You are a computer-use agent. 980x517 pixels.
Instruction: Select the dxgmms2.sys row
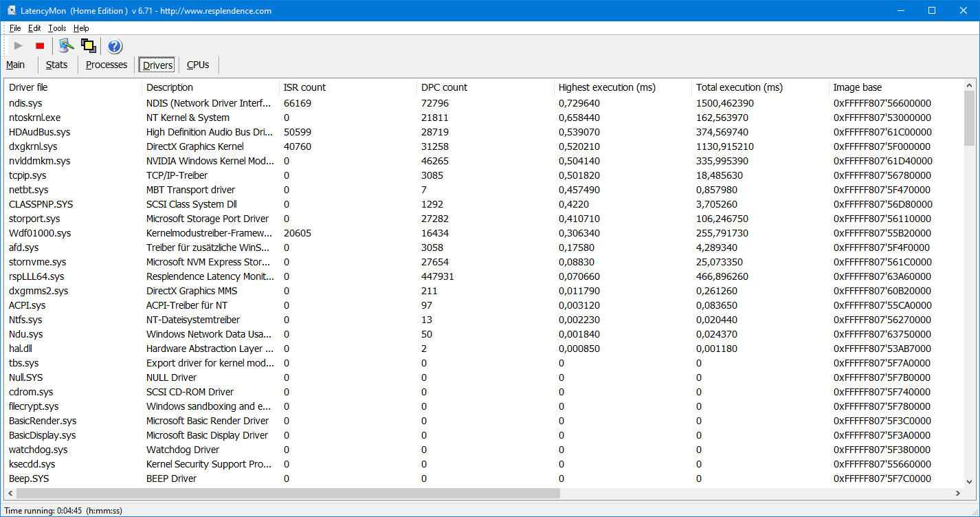484,291
